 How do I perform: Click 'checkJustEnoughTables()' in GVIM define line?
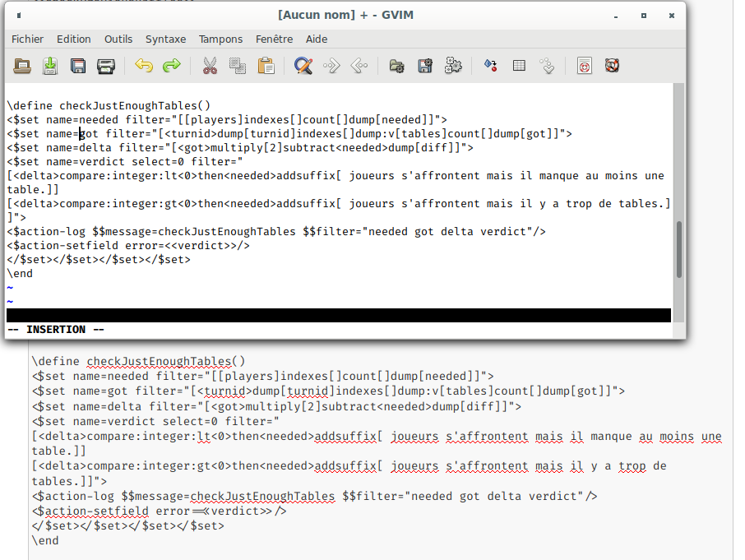tap(135, 105)
